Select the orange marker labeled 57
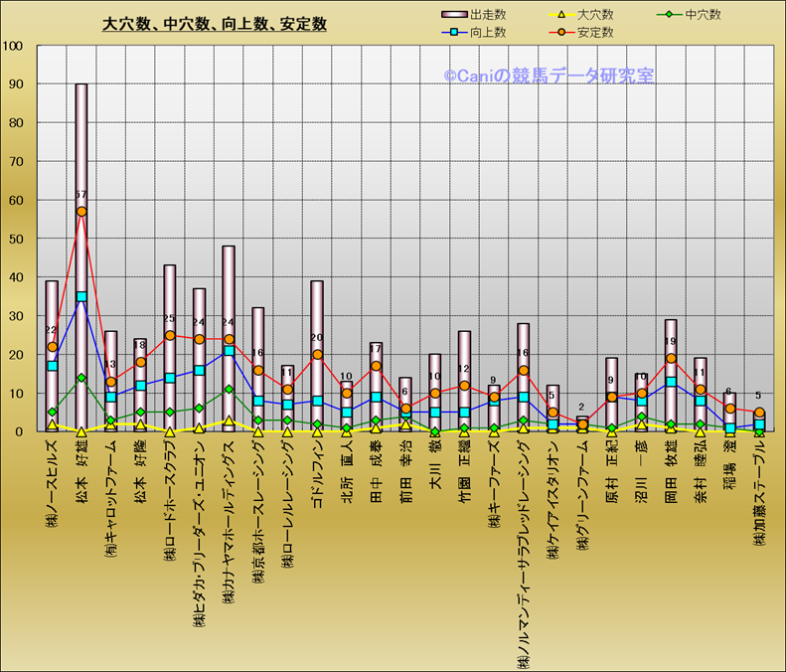786x672 pixels. tap(81, 212)
